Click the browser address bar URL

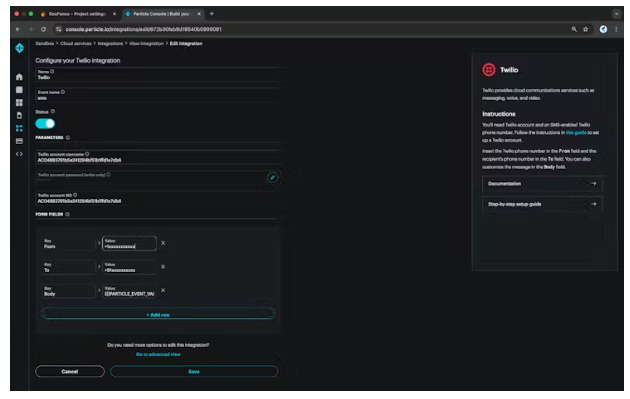(x=143, y=29)
